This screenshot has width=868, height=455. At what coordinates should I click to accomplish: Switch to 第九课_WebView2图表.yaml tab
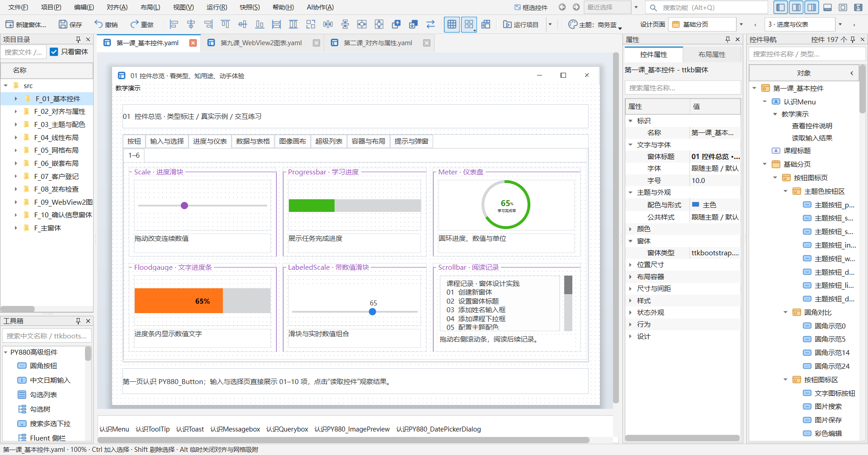[x=261, y=43]
